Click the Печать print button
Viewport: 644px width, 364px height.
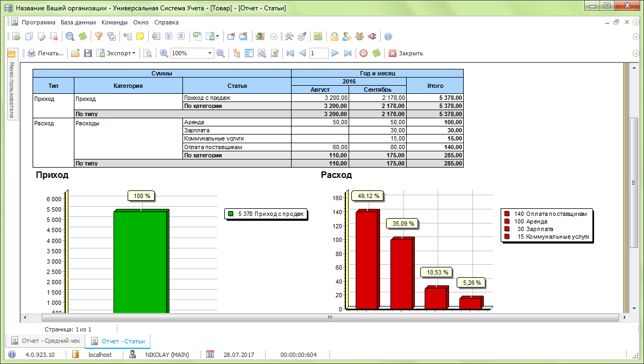pyautogui.click(x=46, y=53)
